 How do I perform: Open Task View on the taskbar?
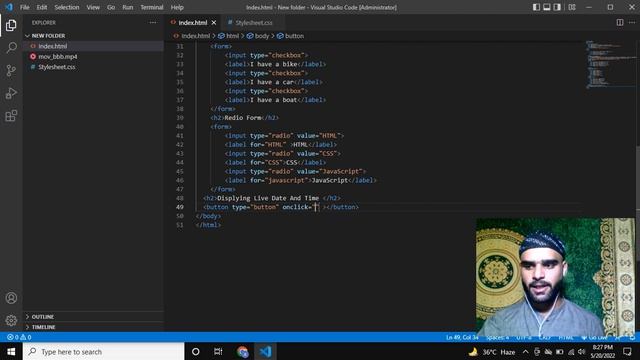[x=218, y=351]
